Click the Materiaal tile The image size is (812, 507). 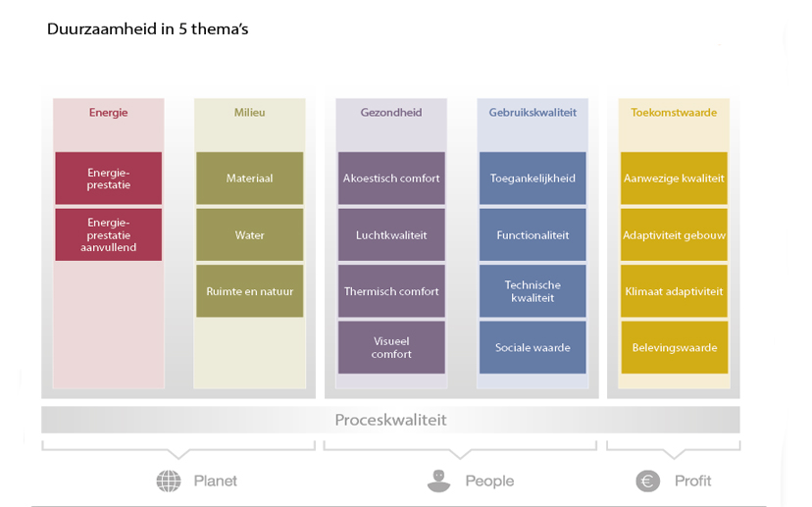[250, 178]
